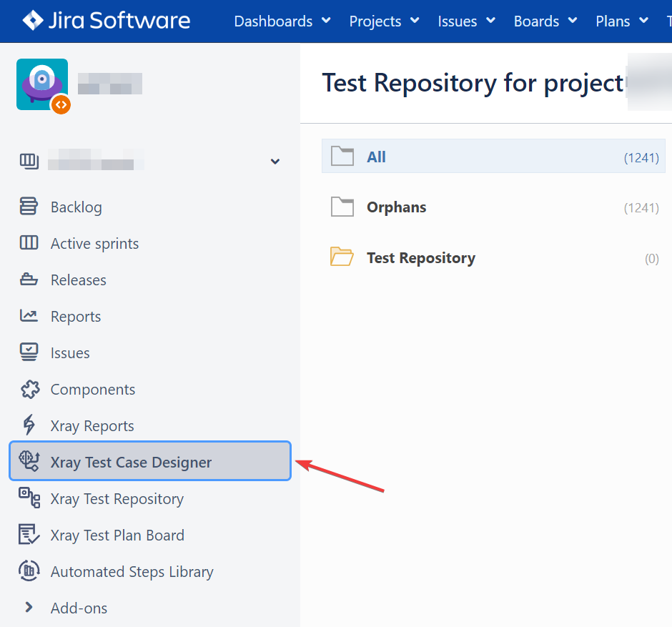Click the Orphans folder icon
The width and height of the screenshot is (672, 627).
(x=342, y=207)
